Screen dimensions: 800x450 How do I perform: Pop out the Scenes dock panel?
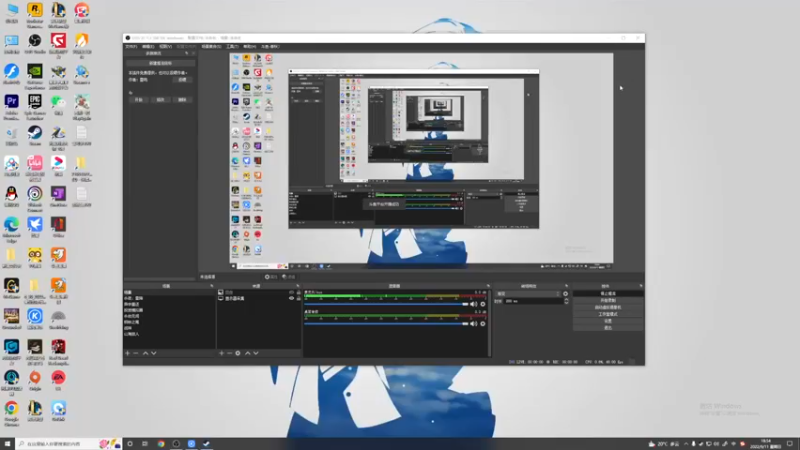pyautogui.click(x=212, y=286)
